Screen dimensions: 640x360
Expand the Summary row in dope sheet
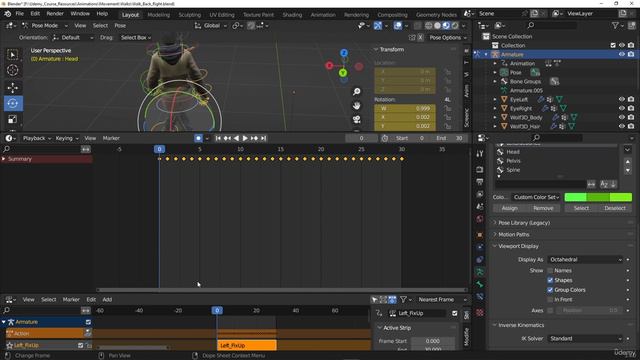pyautogui.click(x=4, y=159)
